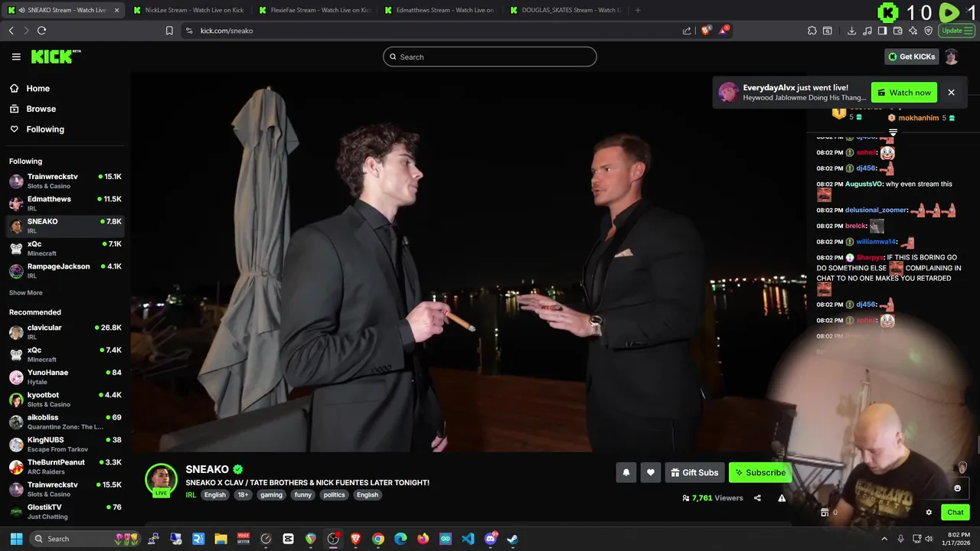Image resolution: width=980 pixels, height=551 pixels.
Task: Open browser downloads icon
Action: pos(851,31)
